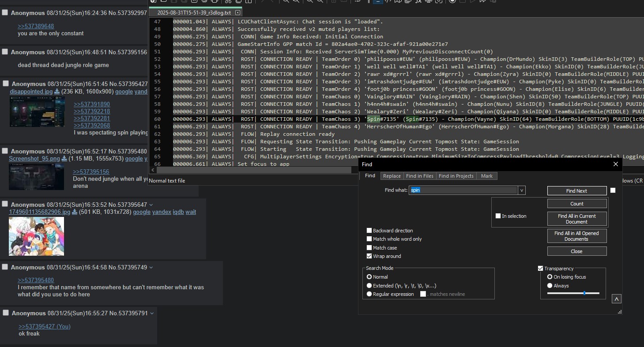Uncheck the Transparency checkbox
Image resolution: width=644 pixels, height=347 pixels.
coord(540,269)
